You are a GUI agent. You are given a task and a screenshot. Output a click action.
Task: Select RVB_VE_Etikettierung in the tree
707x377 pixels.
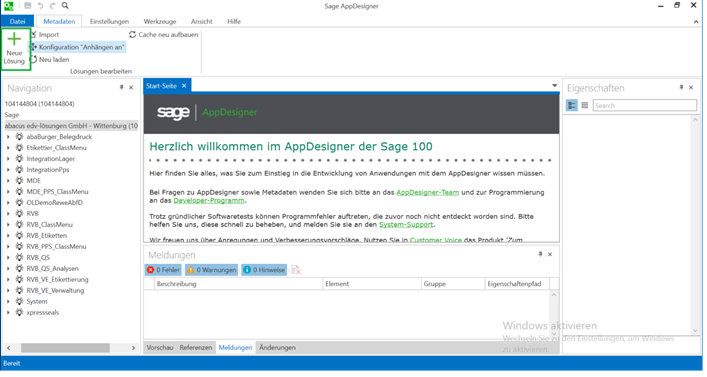(57, 280)
